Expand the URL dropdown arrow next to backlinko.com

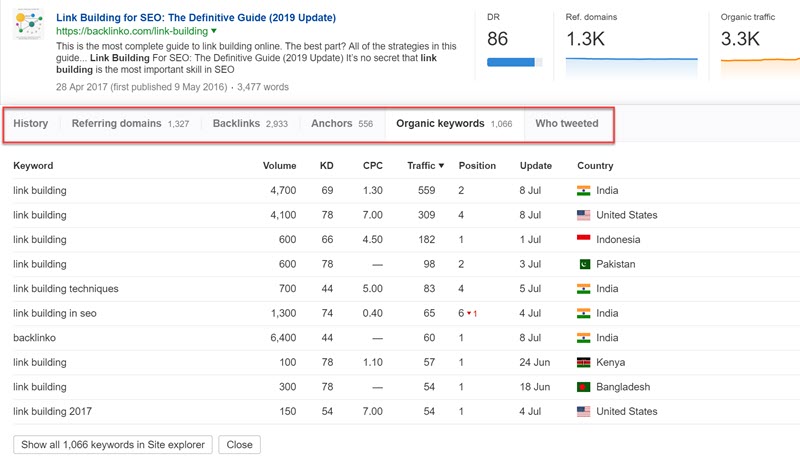[214, 31]
